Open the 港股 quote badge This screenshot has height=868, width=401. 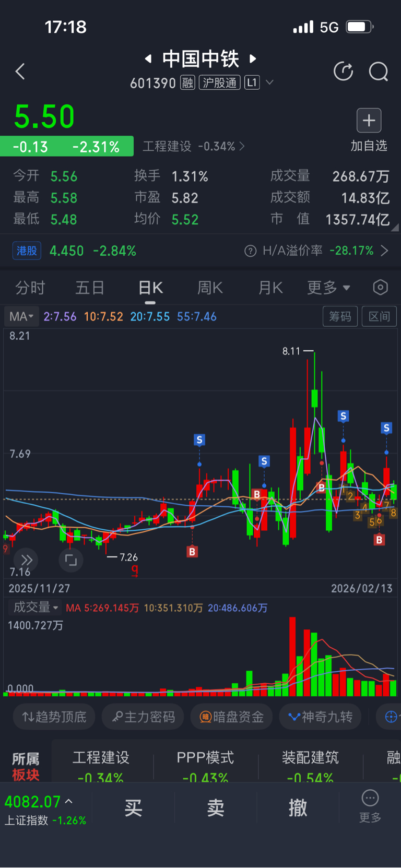point(27,251)
